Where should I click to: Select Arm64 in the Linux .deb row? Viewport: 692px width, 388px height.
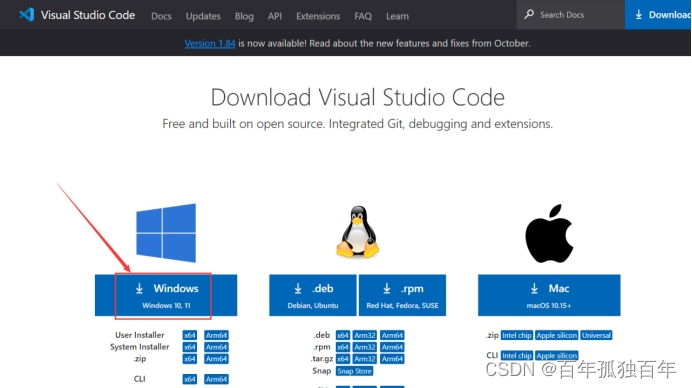click(392, 335)
